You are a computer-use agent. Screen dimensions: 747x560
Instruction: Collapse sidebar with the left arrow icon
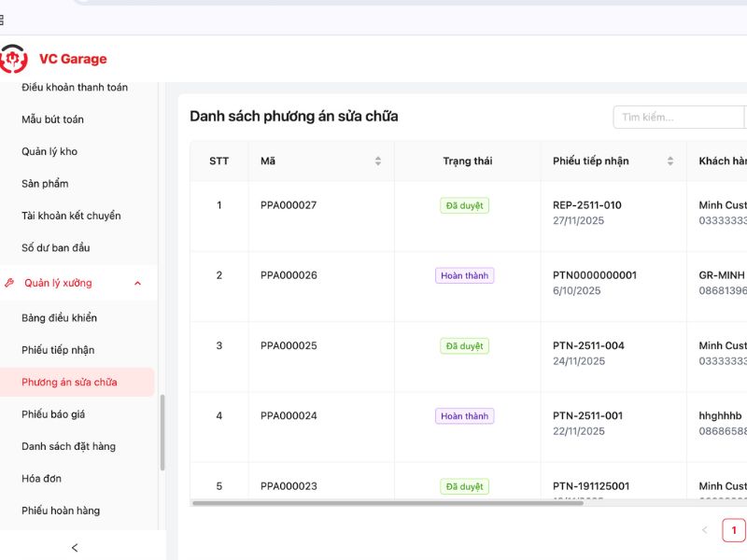click(75, 548)
